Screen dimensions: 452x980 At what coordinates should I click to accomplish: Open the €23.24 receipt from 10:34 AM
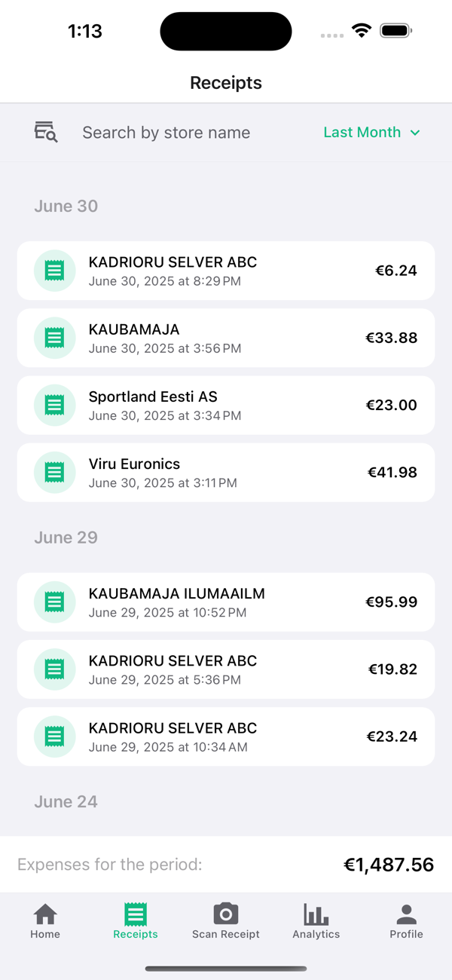[226, 737]
